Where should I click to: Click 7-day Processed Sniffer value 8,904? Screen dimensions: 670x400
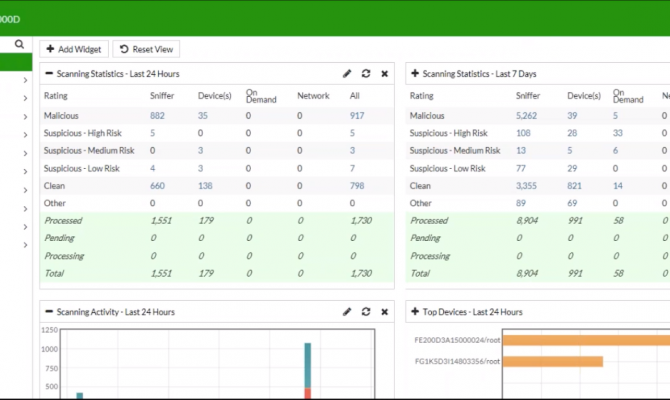click(527, 221)
